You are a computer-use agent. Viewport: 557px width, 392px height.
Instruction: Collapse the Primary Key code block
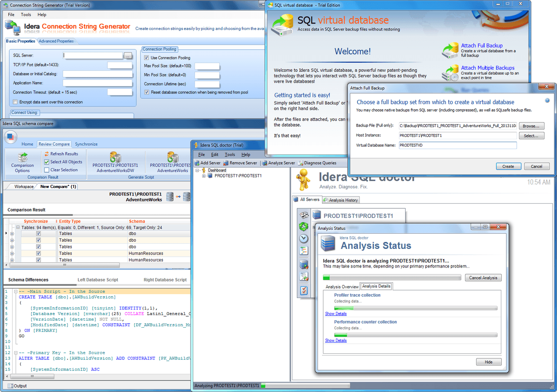click(x=16, y=353)
